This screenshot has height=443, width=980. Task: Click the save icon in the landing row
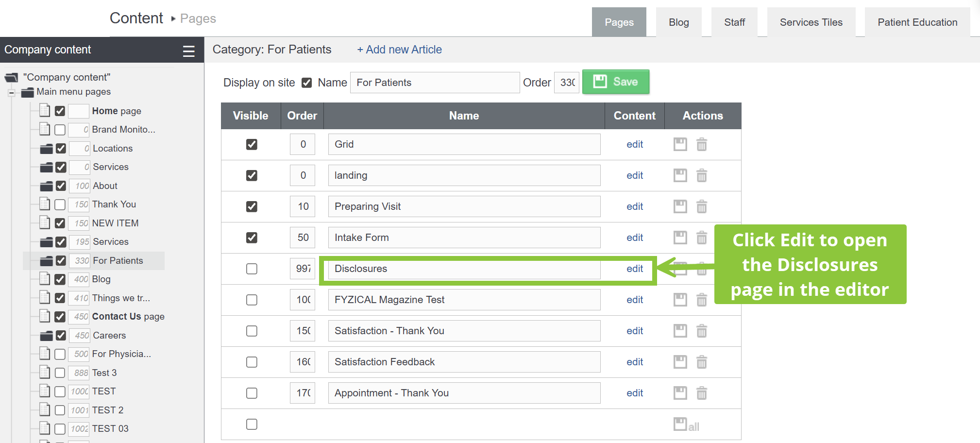tap(680, 175)
